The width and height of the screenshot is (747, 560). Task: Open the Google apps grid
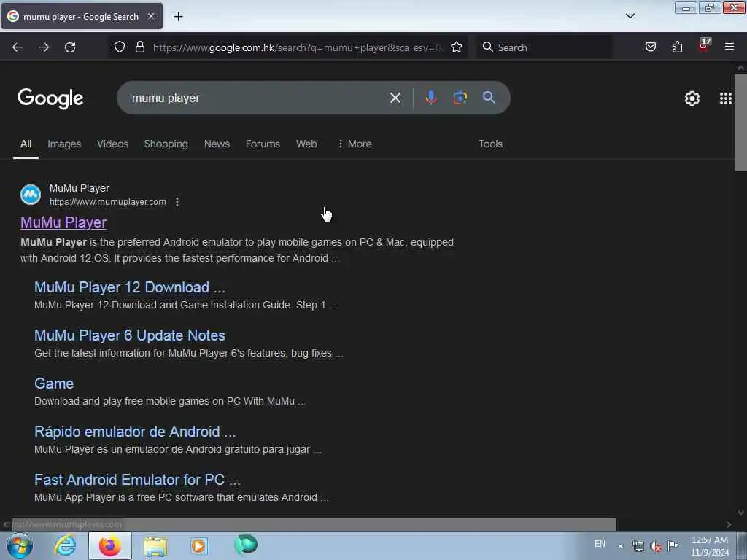(x=726, y=98)
